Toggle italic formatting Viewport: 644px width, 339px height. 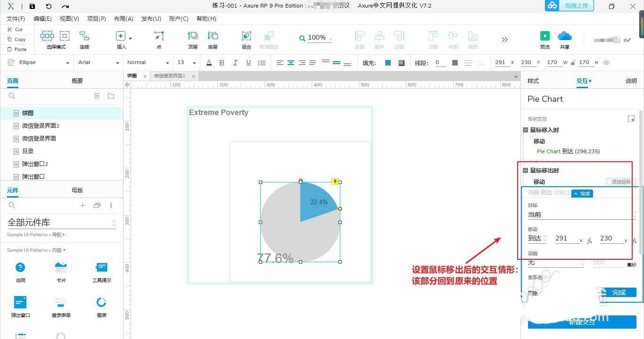tap(235, 63)
